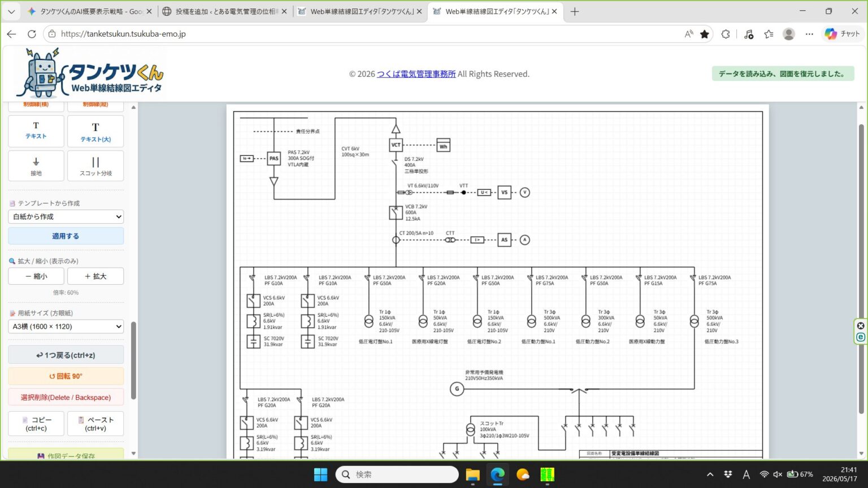Switch to the タンケツくんのAI概要表示戦略 tab
The width and height of the screenshot is (868, 488).
(x=90, y=11)
